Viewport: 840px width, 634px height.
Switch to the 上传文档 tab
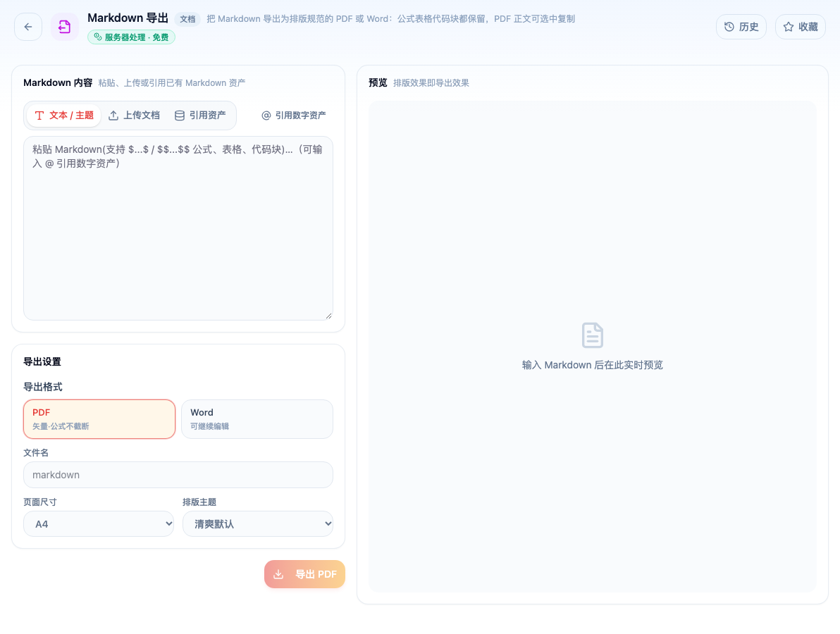click(x=135, y=116)
